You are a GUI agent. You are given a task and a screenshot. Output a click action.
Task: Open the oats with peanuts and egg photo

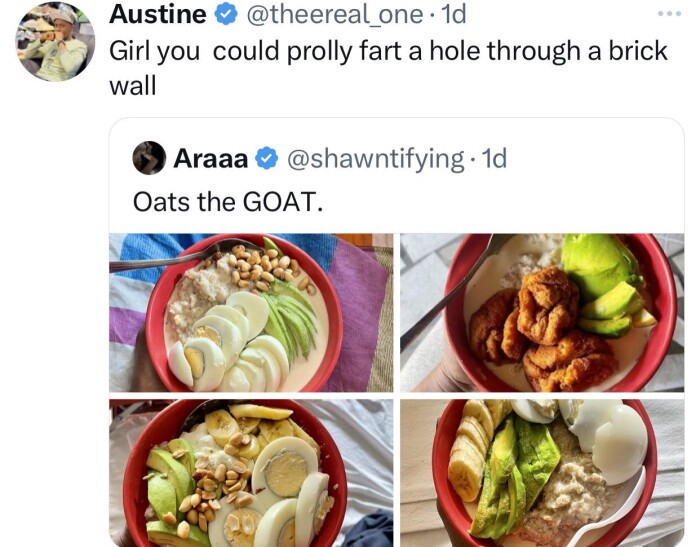(x=251, y=313)
